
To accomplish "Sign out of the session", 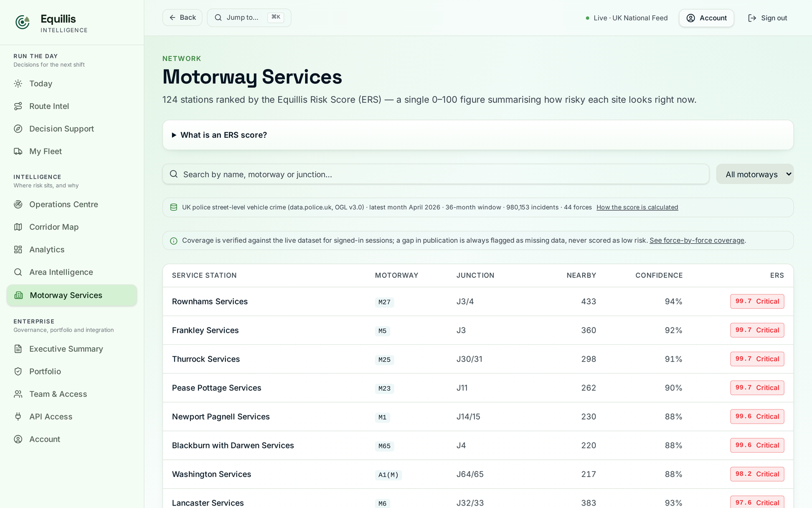I will click(x=767, y=18).
